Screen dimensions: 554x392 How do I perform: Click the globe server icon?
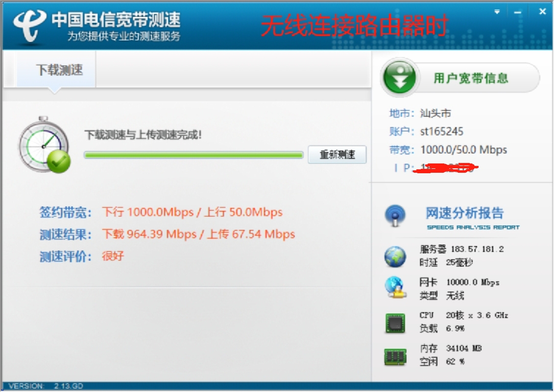pyautogui.click(x=395, y=257)
